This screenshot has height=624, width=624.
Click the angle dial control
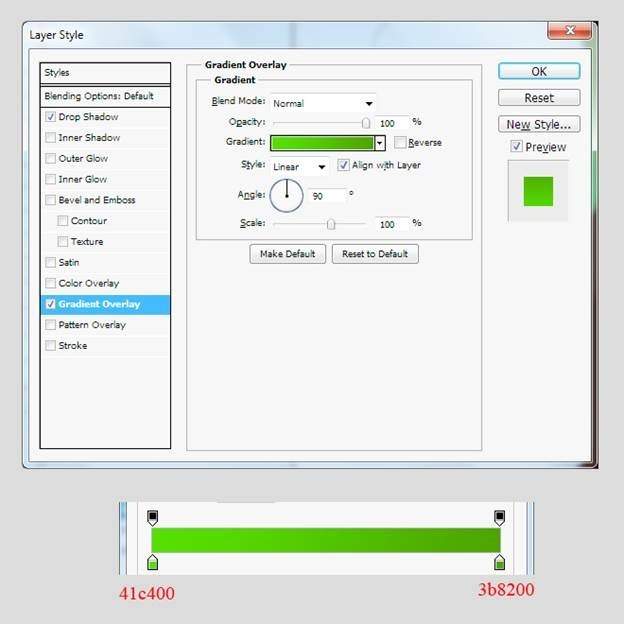coord(286,195)
